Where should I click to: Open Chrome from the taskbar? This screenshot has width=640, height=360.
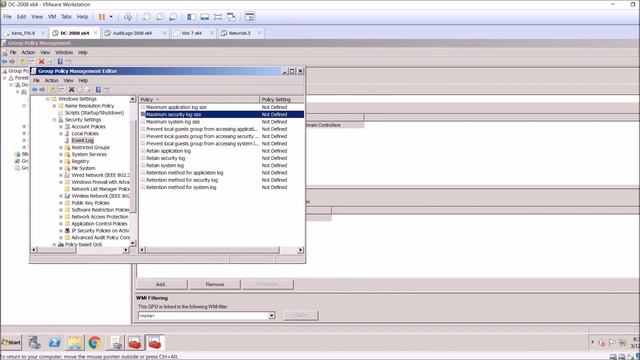[95, 342]
